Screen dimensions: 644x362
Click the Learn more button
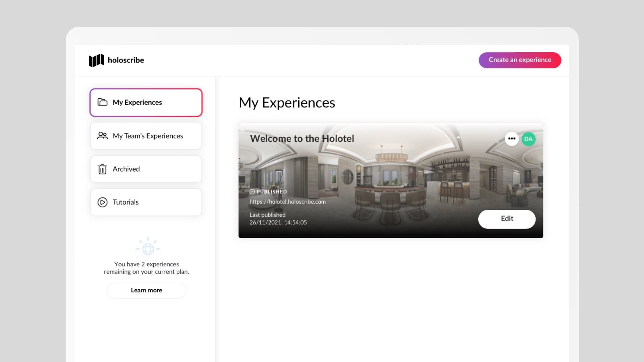click(x=147, y=291)
